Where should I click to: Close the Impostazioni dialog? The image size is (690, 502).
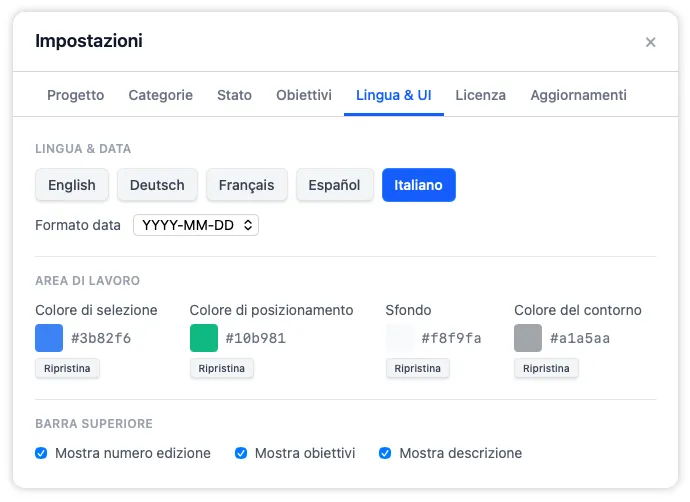point(650,42)
